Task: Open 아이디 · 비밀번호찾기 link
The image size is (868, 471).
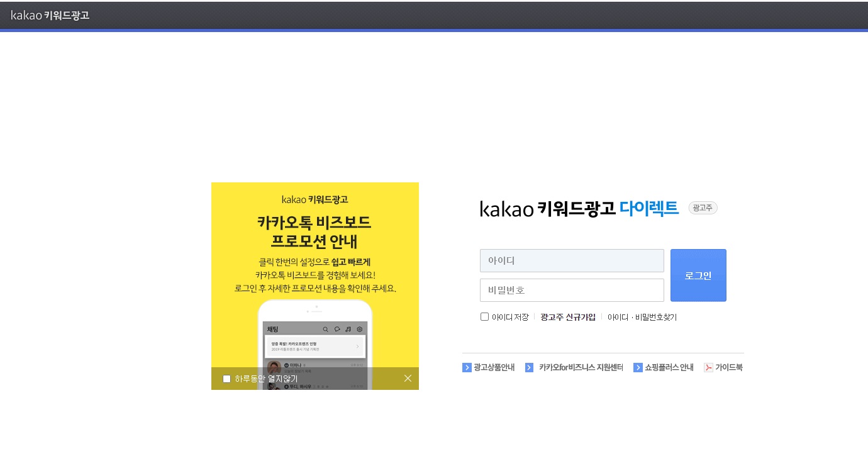Action: point(642,317)
